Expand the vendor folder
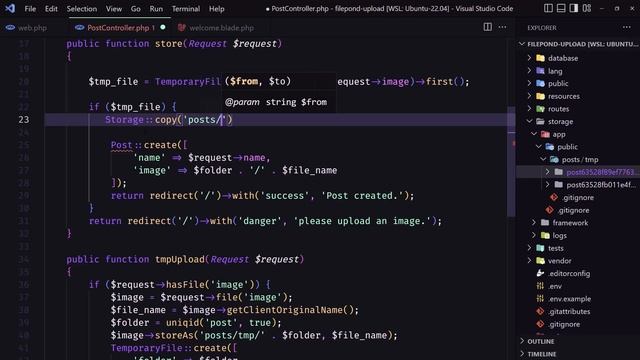Screen dimensions: 640x360 (529, 260)
